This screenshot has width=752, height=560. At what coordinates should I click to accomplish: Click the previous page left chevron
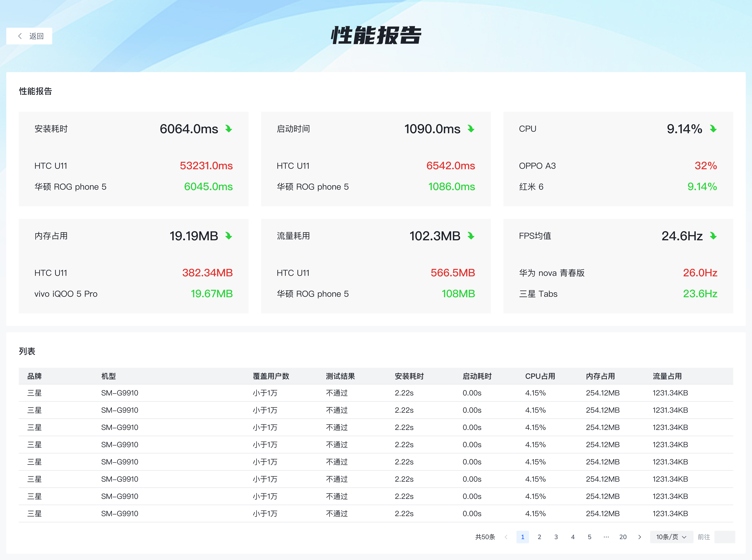pyautogui.click(x=506, y=537)
